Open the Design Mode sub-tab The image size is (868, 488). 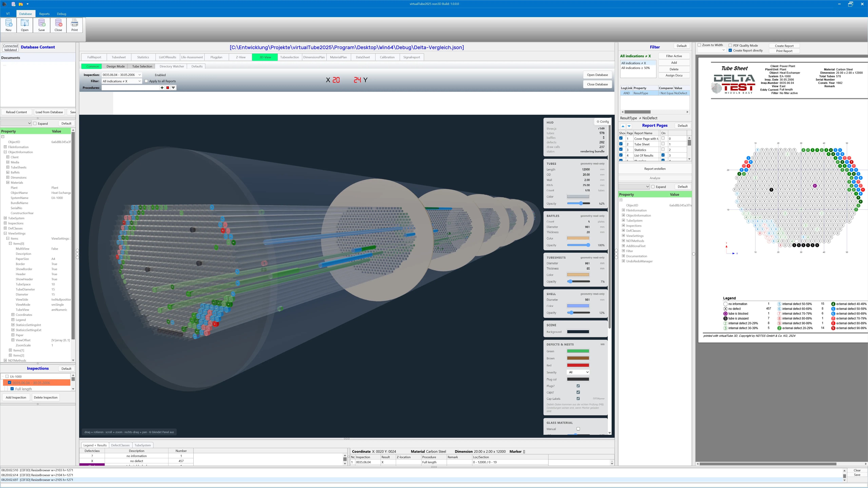pos(116,66)
